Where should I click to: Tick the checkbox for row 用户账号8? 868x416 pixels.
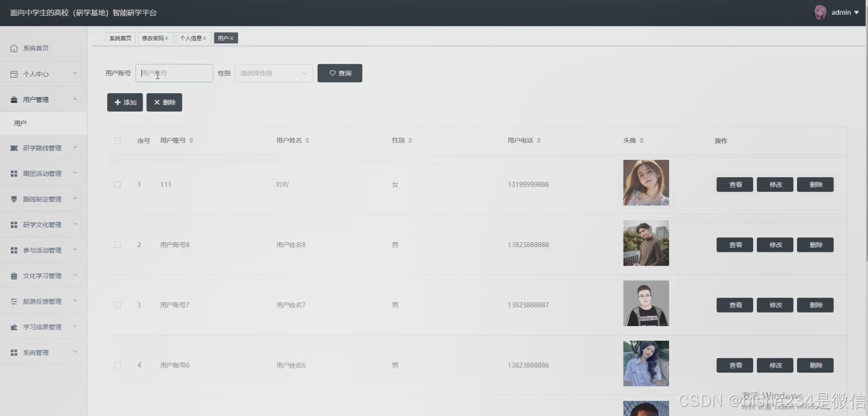[118, 245]
